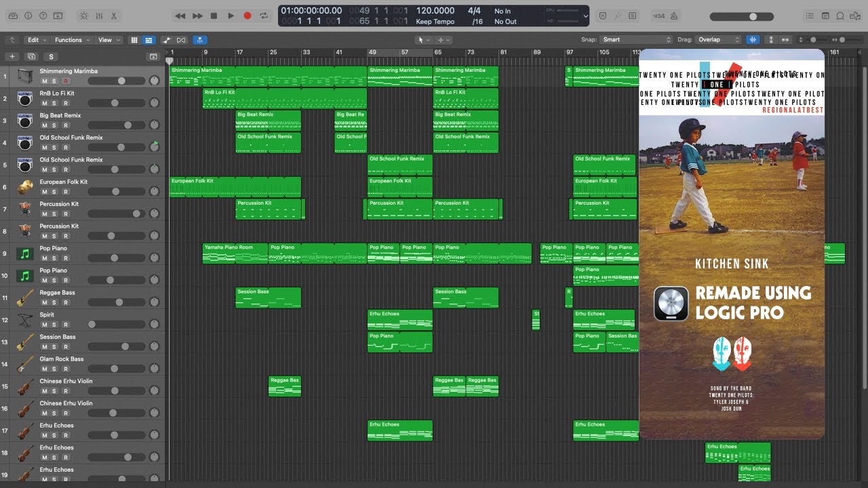868x488 pixels.
Task: Add a new track with plus button
Action: tap(12, 57)
